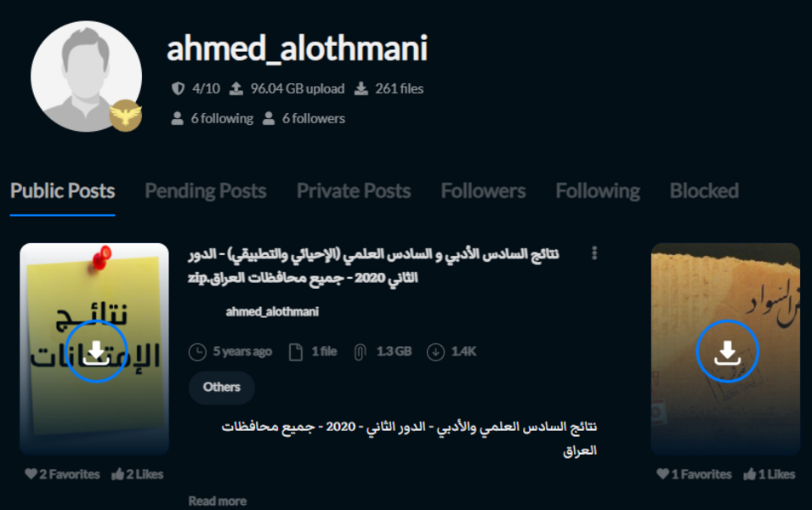This screenshot has width=812, height=510.
Task: Open the three-dot options menu for the post
Action: pyautogui.click(x=594, y=253)
